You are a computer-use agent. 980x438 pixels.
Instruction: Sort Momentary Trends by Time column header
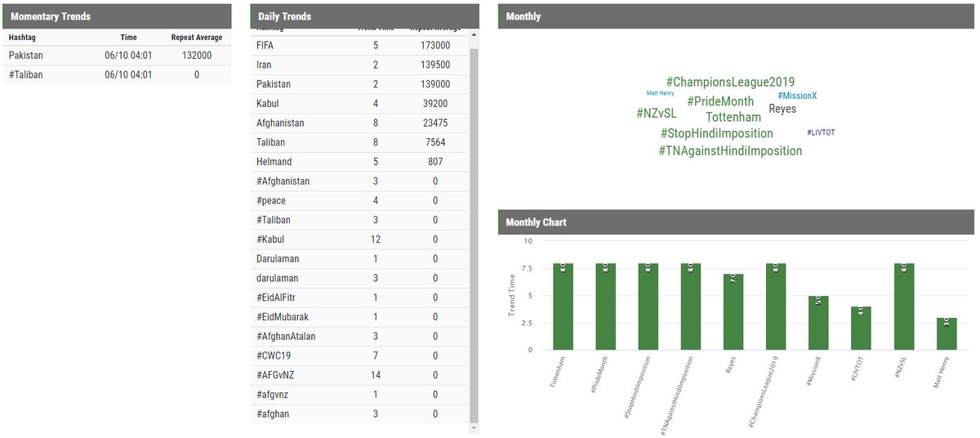129,38
